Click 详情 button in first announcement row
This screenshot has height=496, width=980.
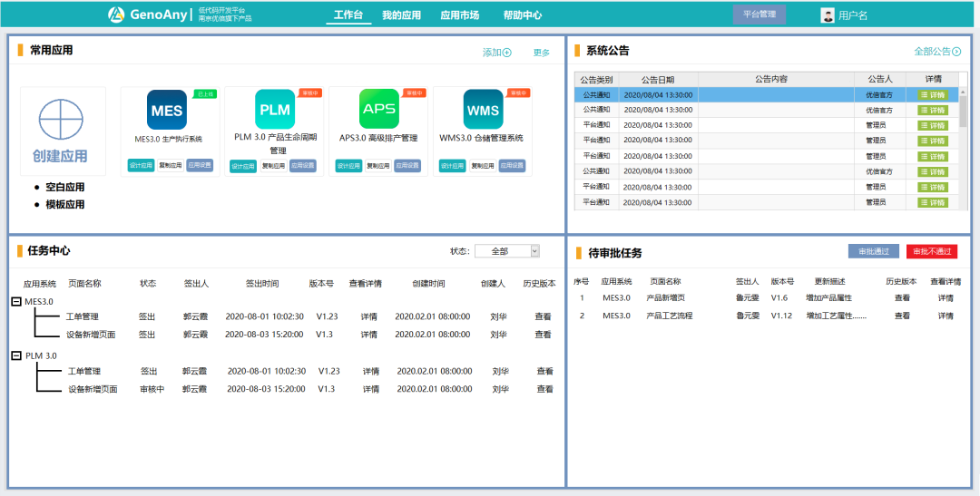[933, 94]
